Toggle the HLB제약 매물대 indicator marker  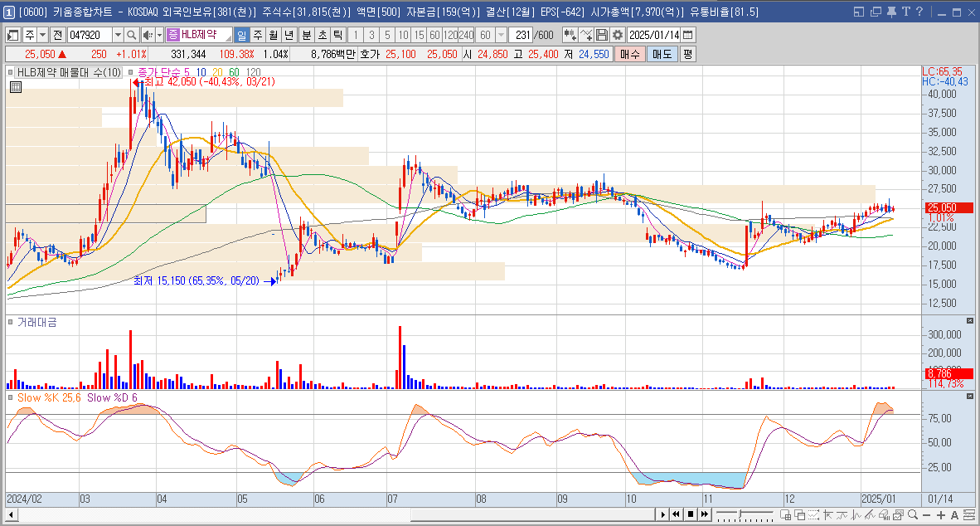pyautogui.click(x=11, y=72)
